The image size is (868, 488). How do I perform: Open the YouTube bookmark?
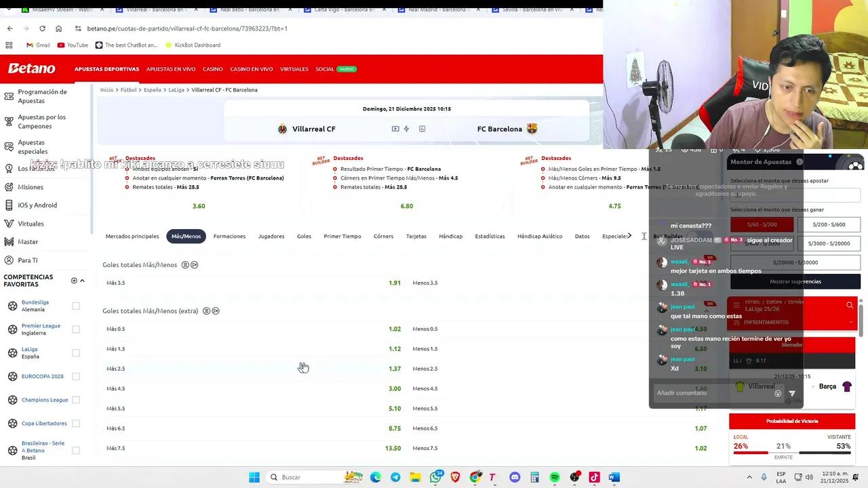click(x=73, y=45)
